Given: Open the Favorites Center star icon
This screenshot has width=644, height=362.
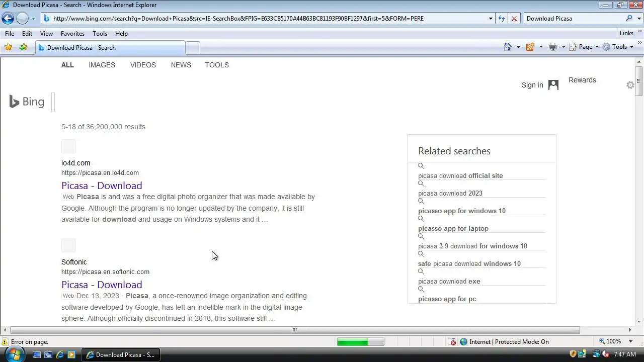Looking at the screenshot, I should coord(8,47).
